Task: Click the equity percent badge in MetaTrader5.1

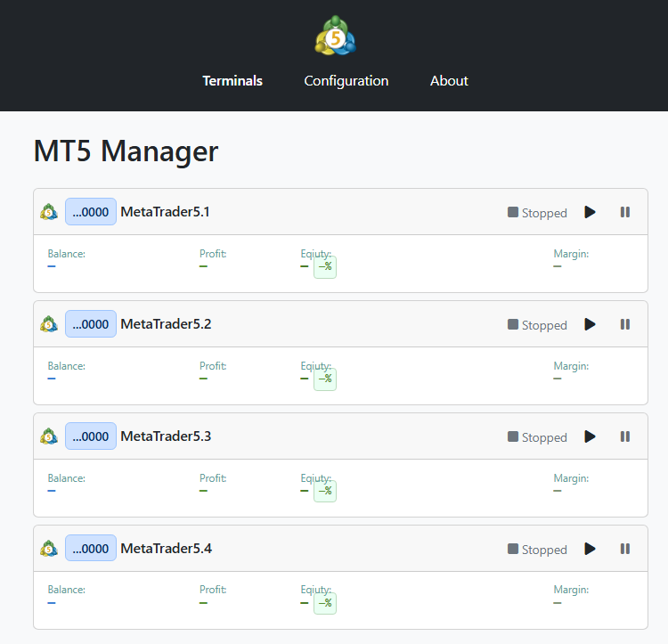Action: 325,267
